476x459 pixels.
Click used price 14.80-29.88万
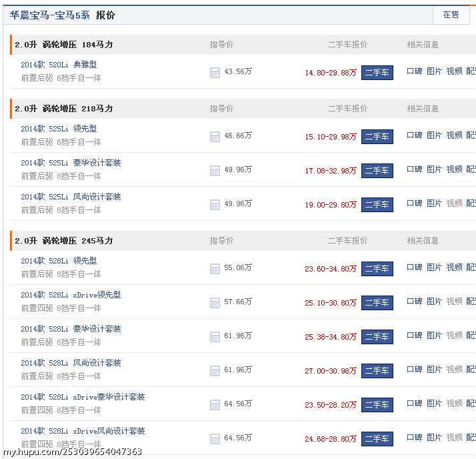click(331, 73)
